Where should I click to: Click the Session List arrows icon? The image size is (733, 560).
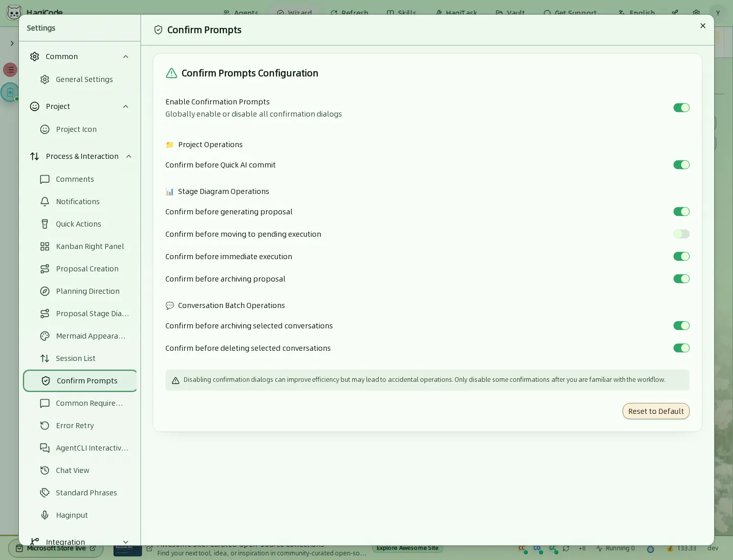point(45,358)
